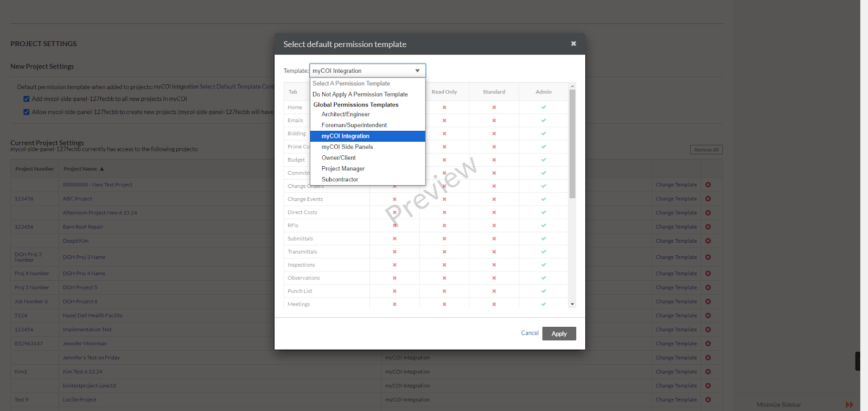This screenshot has width=868, height=411.
Task: Click scroll-down arrow of permissions table scrollbar
Action: [x=572, y=304]
